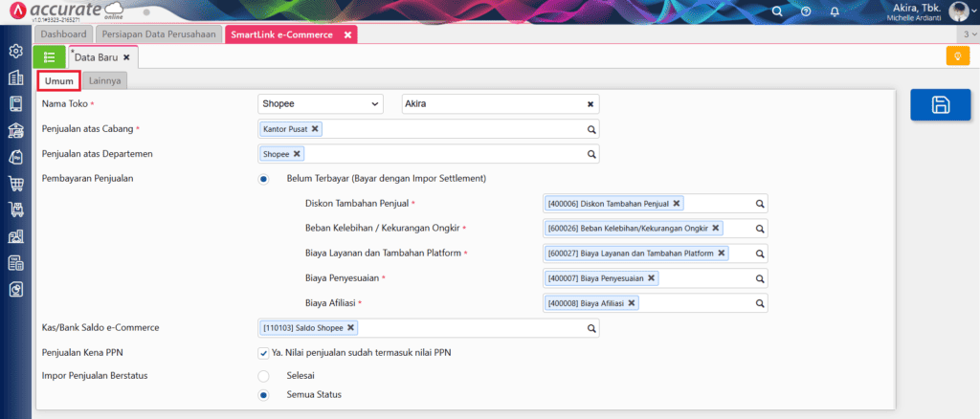Switch to the Persiapan Data Perusahaan tab
This screenshot has width=980, height=419.
coord(158,34)
